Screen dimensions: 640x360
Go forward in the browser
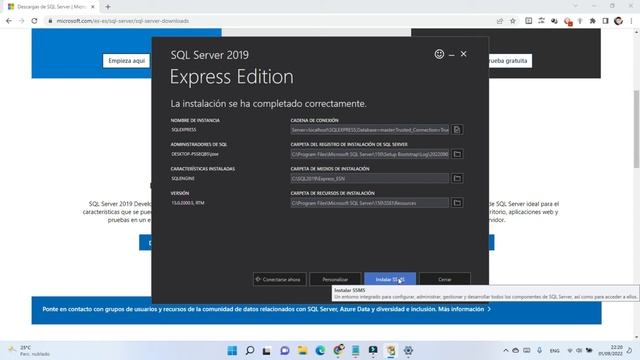tap(22, 21)
